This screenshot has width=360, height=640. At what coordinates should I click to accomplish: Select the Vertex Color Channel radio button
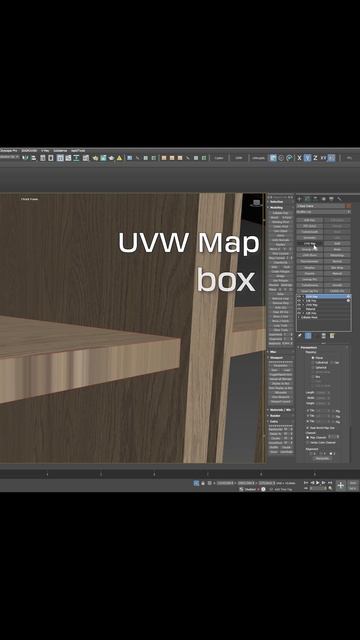[307, 442]
